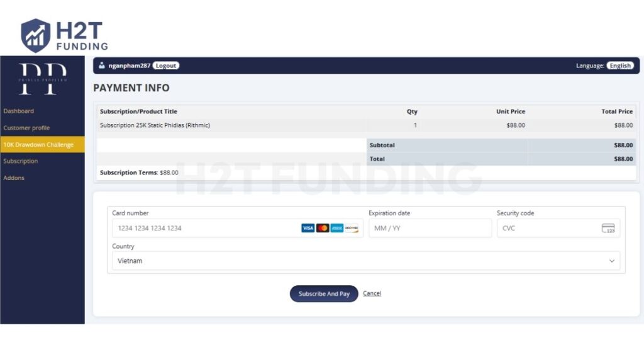Screen dimensions: 644x360
Task: Expand the Country chevron arrow
Action: [x=611, y=261]
